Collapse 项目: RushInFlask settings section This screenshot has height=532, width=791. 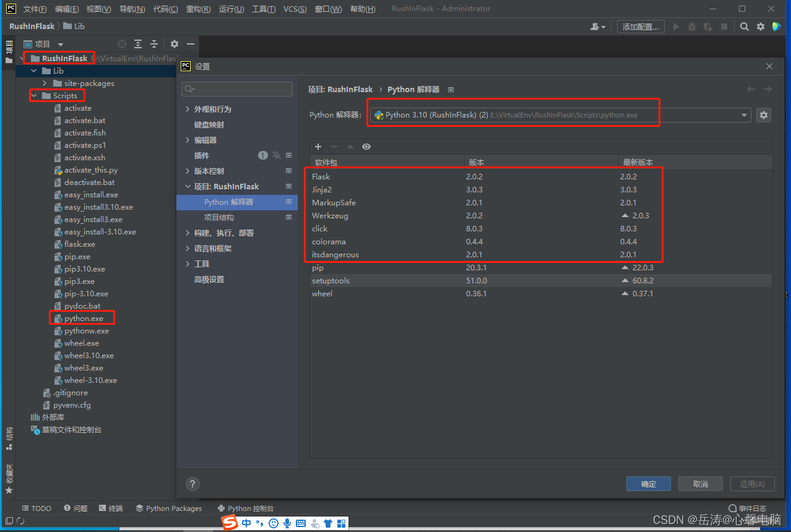(188, 186)
